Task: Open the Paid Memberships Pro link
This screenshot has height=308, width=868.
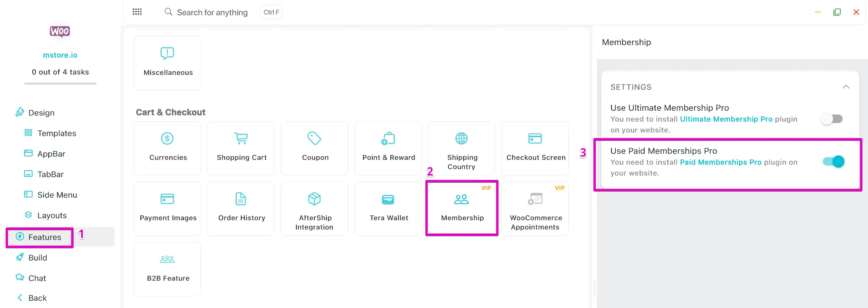Action: pyautogui.click(x=720, y=162)
